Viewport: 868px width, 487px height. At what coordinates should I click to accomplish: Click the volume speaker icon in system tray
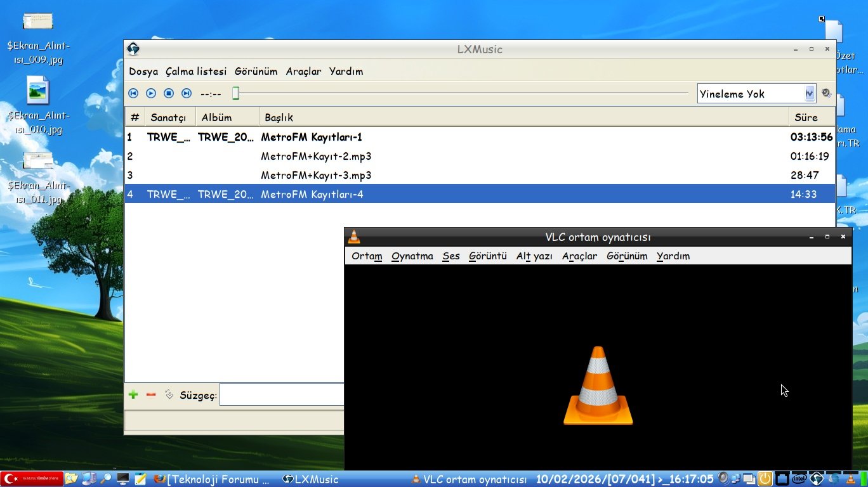(x=723, y=479)
